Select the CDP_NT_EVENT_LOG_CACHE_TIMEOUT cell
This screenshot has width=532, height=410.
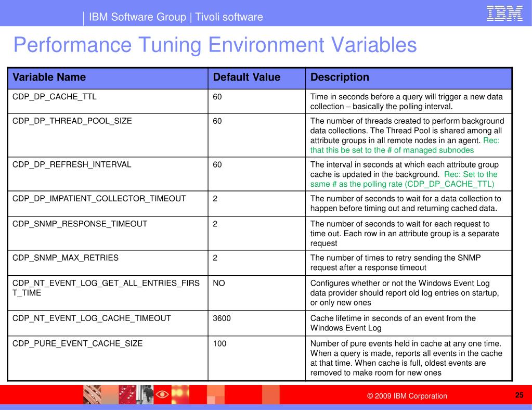(x=108, y=323)
